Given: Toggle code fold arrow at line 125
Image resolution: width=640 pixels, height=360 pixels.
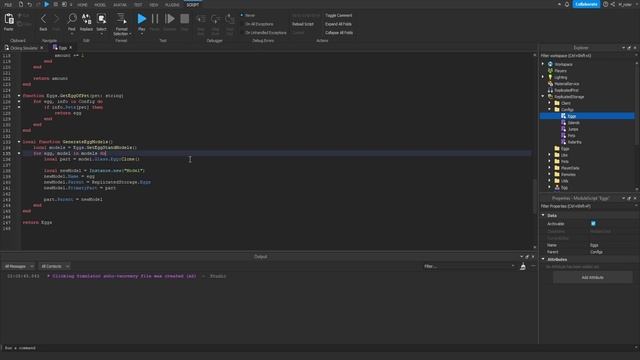Looking at the screenshot, I should 19,96.
